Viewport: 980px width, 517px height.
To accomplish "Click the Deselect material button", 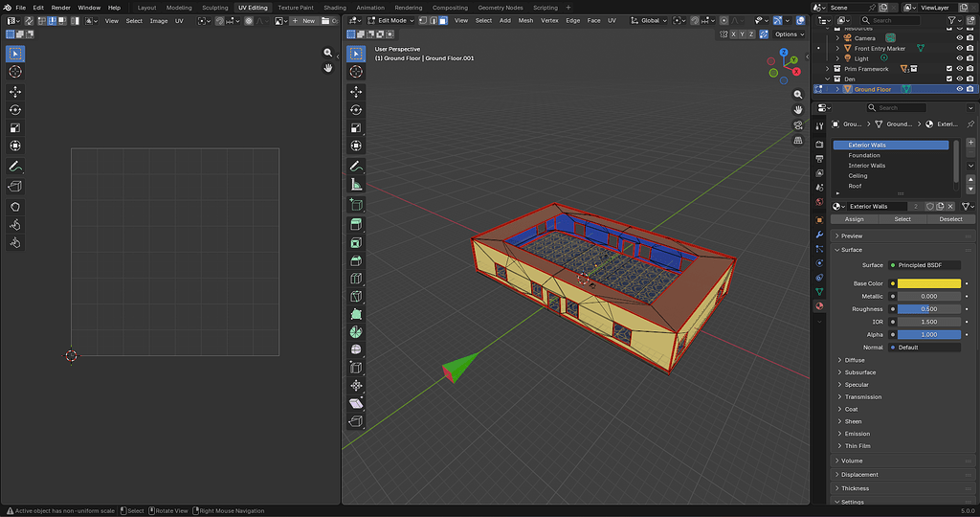I will [x=950, y=219].
